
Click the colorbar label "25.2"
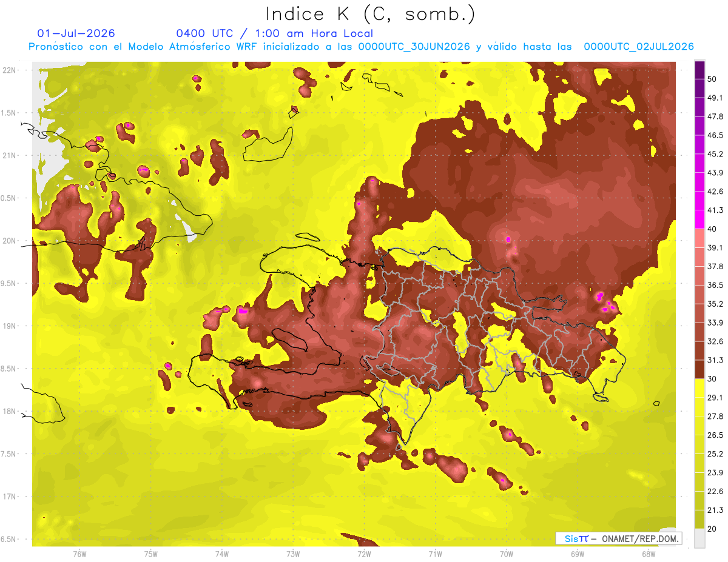pyautogui.click(x=715, y=454)
